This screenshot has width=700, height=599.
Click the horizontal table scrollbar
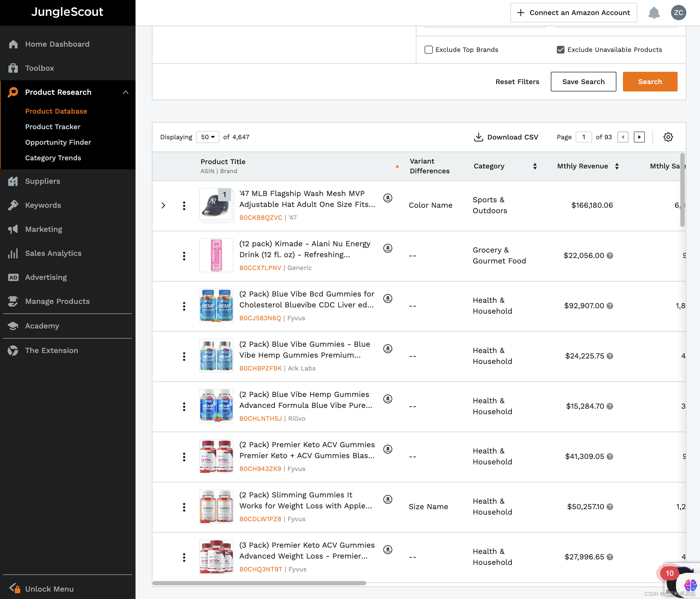(x=259, y=583)
